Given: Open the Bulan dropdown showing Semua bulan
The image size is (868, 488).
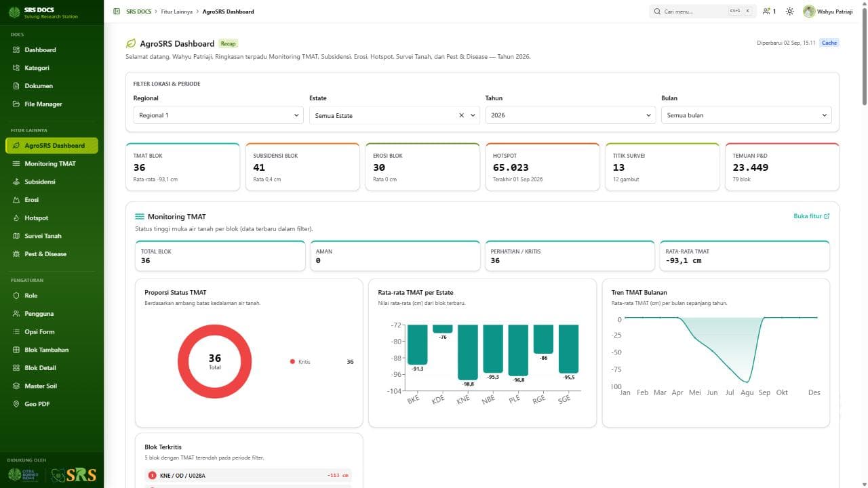Looking at the screenshot, I should pos(747,115).
